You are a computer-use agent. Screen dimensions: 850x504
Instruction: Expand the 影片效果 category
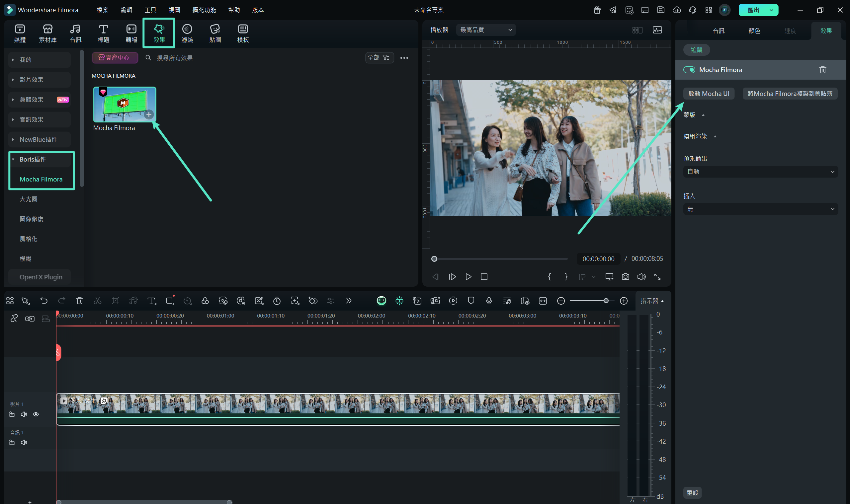pos(40,80)
